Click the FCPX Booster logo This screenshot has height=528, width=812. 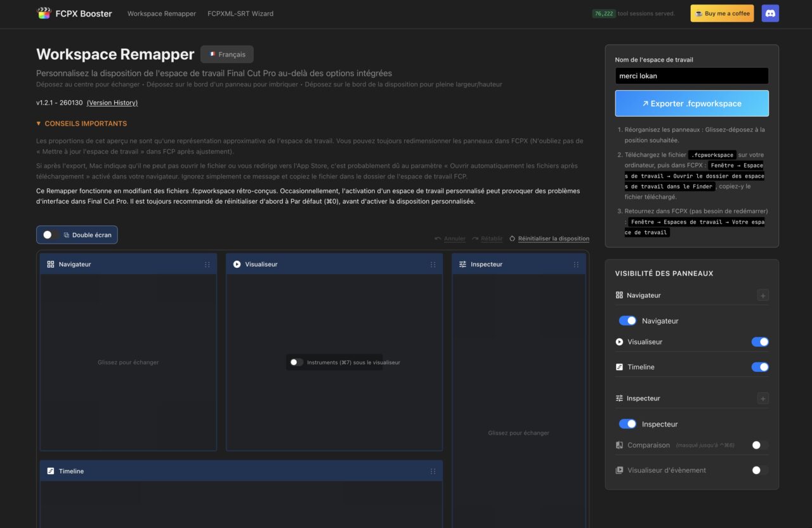point(43,13)
